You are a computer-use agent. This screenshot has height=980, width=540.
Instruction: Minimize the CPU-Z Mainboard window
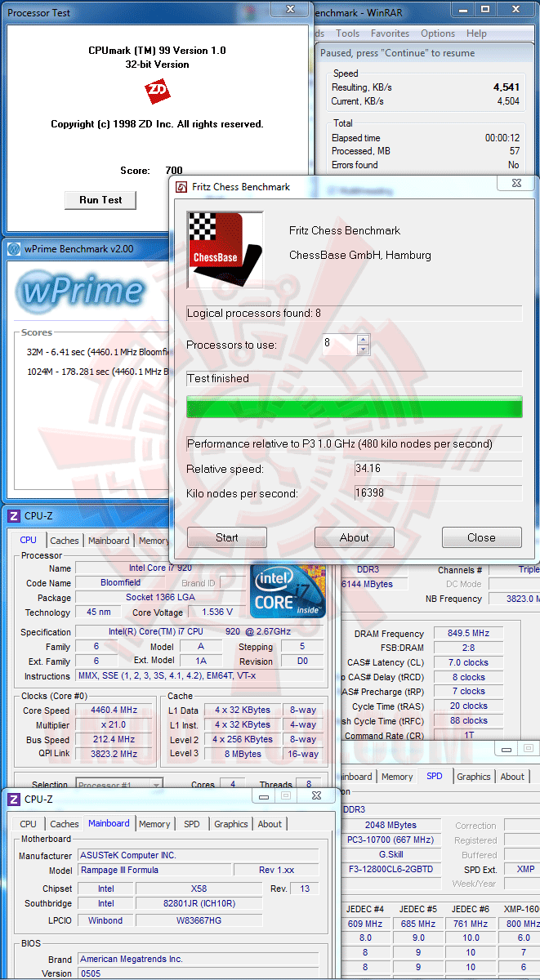264,795
